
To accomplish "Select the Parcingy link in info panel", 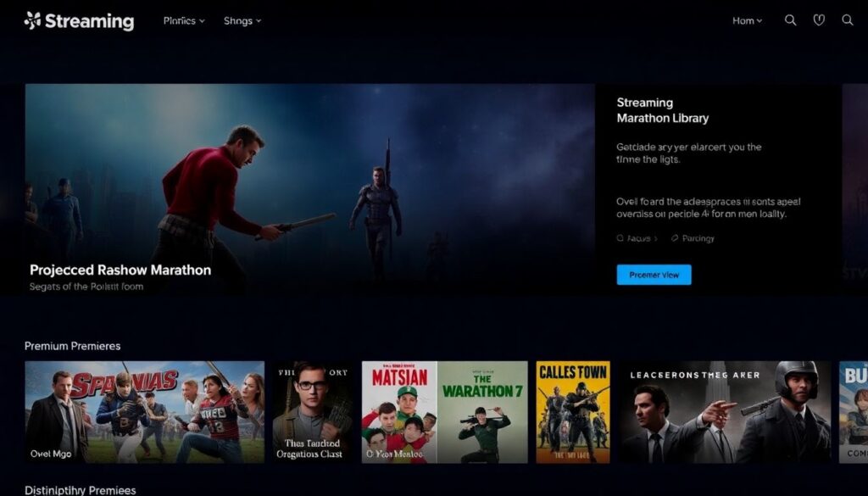I will coord(698,239).
